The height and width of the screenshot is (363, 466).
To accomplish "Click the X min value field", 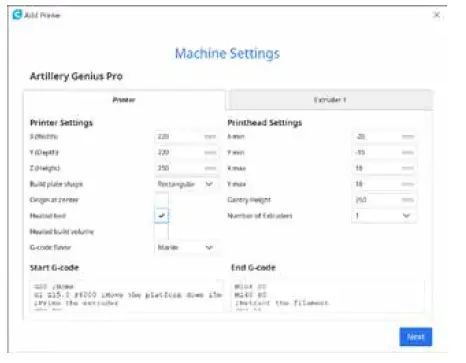I will click(384, 137).
